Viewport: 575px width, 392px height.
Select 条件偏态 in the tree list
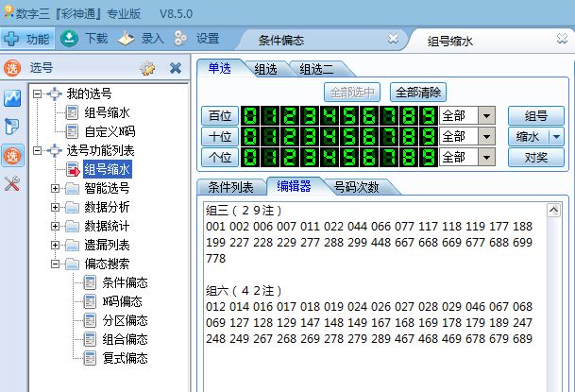(x=125, y=282)
